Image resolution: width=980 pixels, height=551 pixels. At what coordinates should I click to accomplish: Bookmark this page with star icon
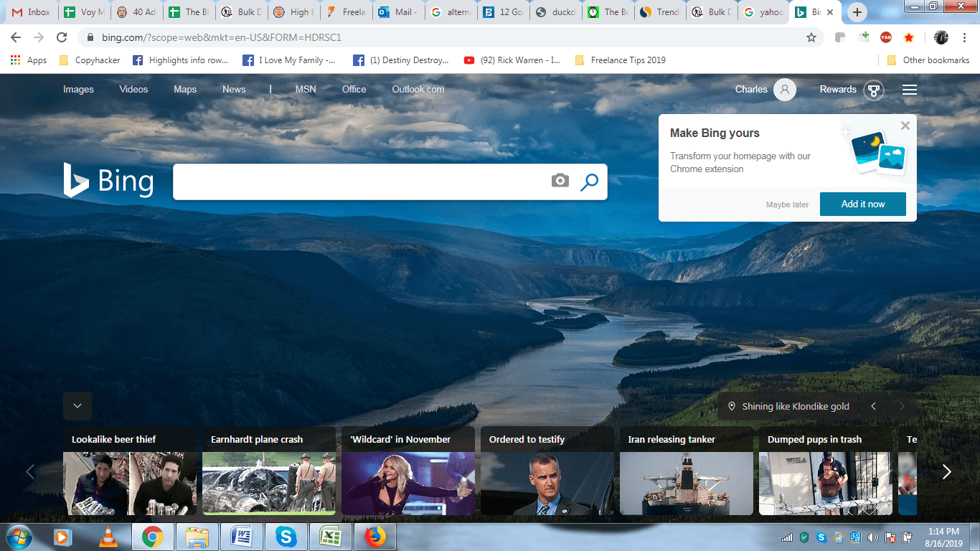pos(811,37)
